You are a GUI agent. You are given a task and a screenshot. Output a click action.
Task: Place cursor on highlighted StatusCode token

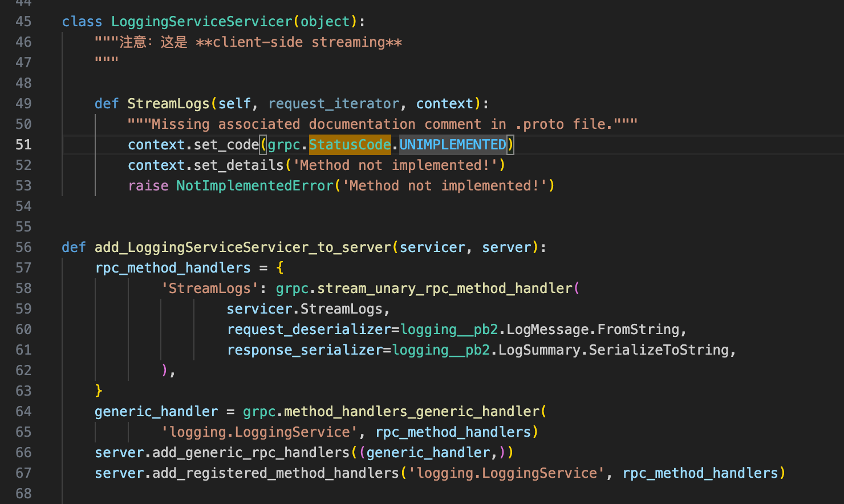tap(350, 145)
